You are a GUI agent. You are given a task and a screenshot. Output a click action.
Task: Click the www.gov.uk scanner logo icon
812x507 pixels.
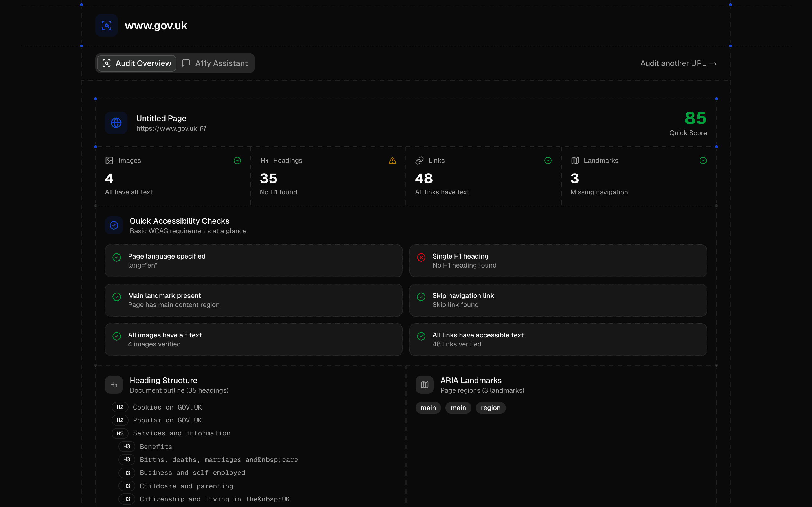(106, 25)
